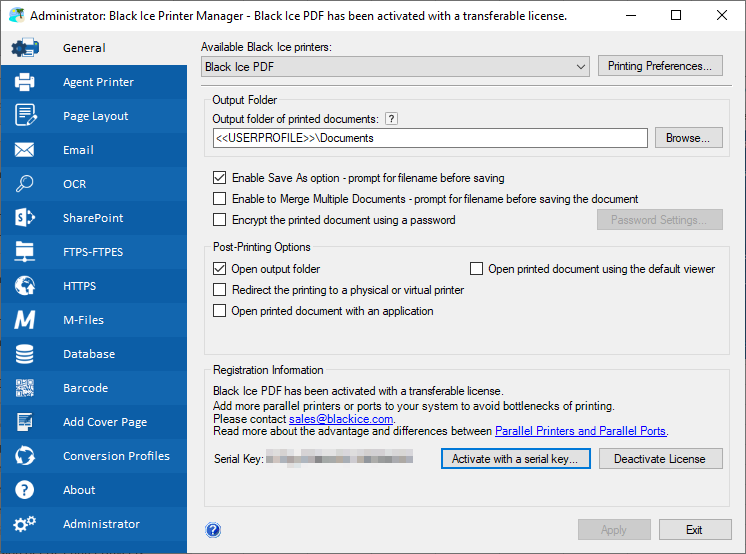This screenshot has width=746, height=554.
Task: Open the OCR magnifier icon
Action: click(25, 184)
